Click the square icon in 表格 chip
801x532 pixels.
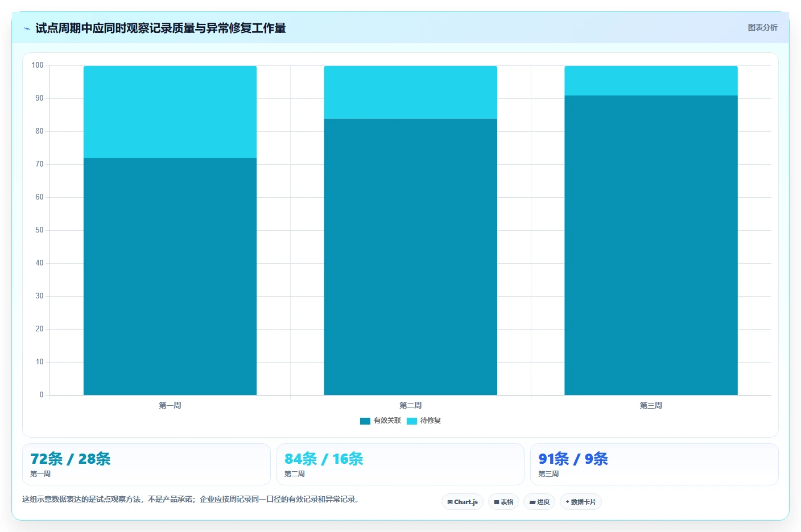497,502
